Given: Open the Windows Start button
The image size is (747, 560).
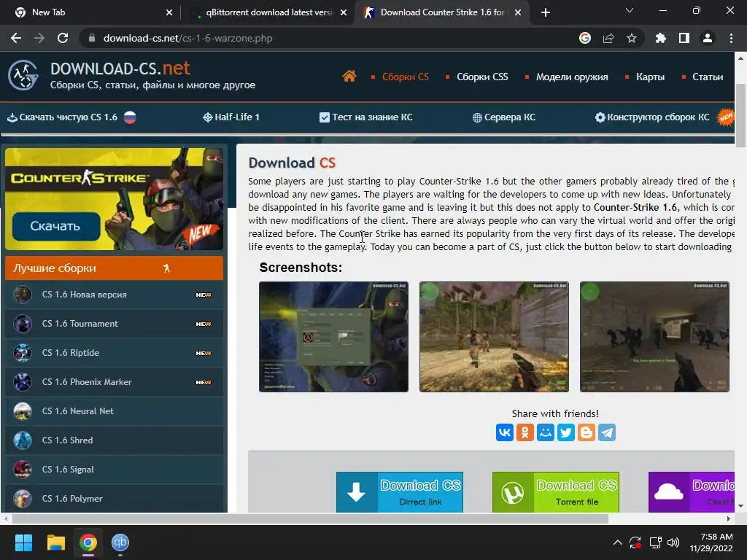Looking at the screenshot, I should click(x=23, y=542).
